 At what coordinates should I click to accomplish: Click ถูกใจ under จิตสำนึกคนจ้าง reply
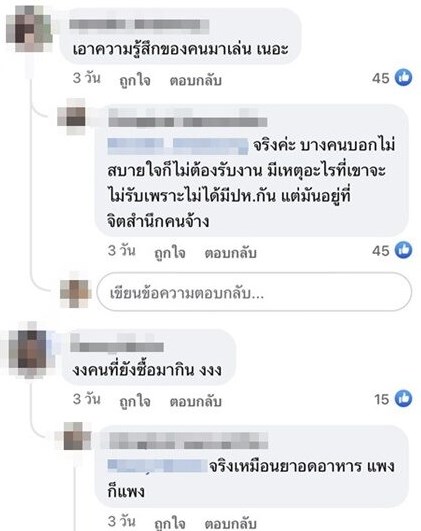coord(170,253)
